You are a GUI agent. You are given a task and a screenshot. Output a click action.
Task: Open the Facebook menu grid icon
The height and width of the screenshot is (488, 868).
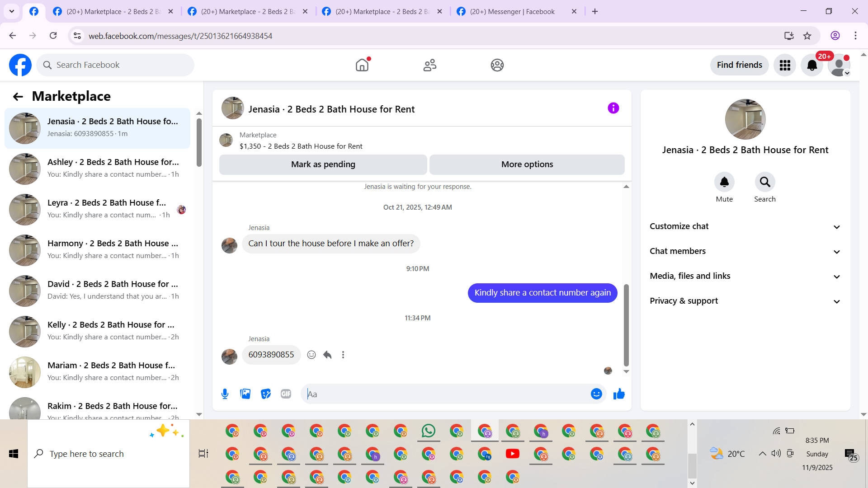point(785,65)
